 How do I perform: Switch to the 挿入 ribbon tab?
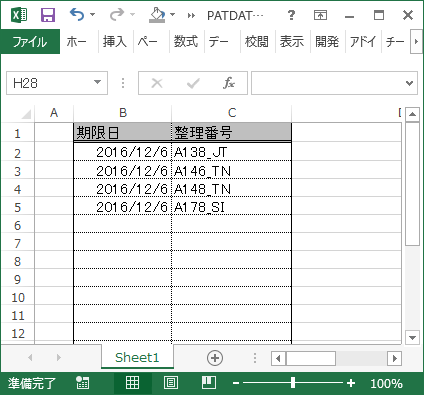pyautogui.click(x=115, y=42)
